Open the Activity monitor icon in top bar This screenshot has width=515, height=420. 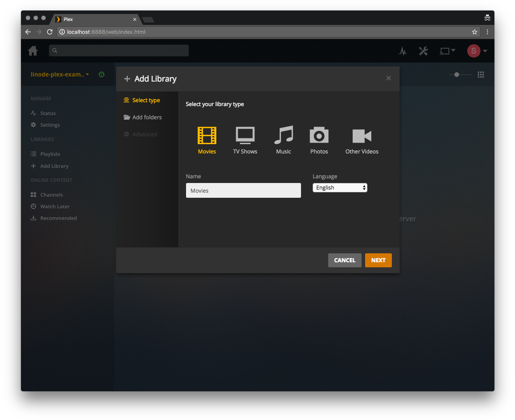pos(403,51)
